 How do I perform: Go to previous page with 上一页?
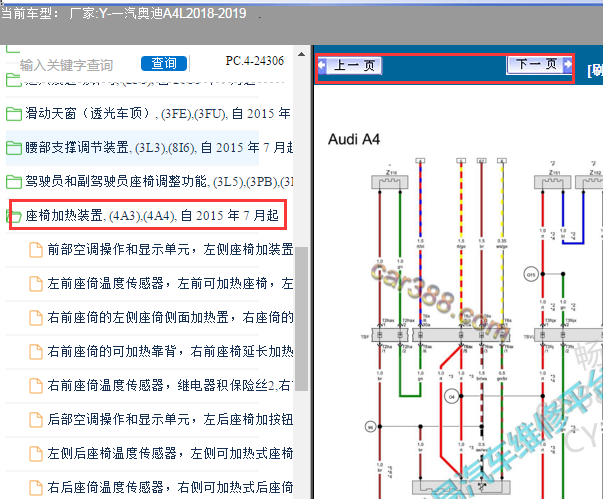[350, 65]
